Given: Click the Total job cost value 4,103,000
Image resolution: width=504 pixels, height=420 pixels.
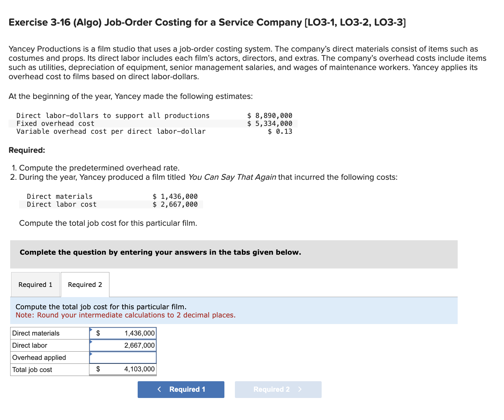Looking at the screenshot, I should tap(139, 369).
